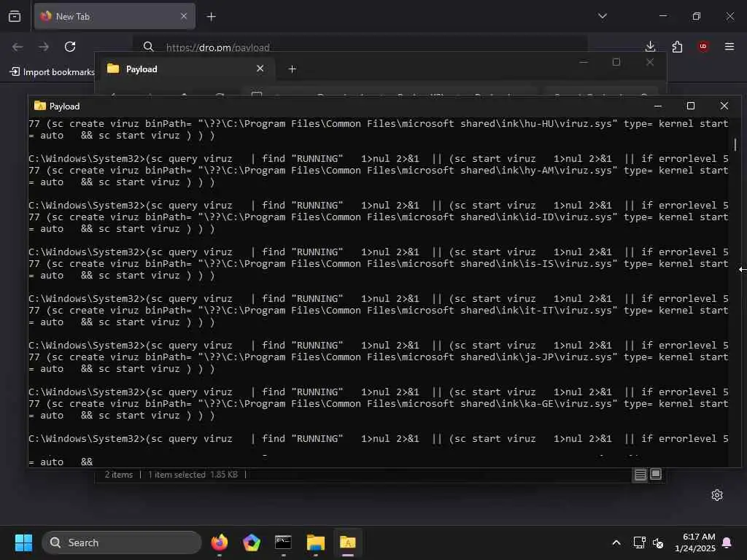Screen dimensions: 747x560
Task: Maximize the Payload console window
Action: coord(691,106)
